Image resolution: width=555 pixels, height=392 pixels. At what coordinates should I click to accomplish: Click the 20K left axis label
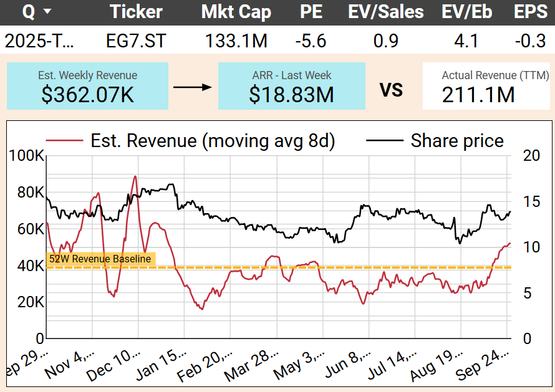(31, 302)
